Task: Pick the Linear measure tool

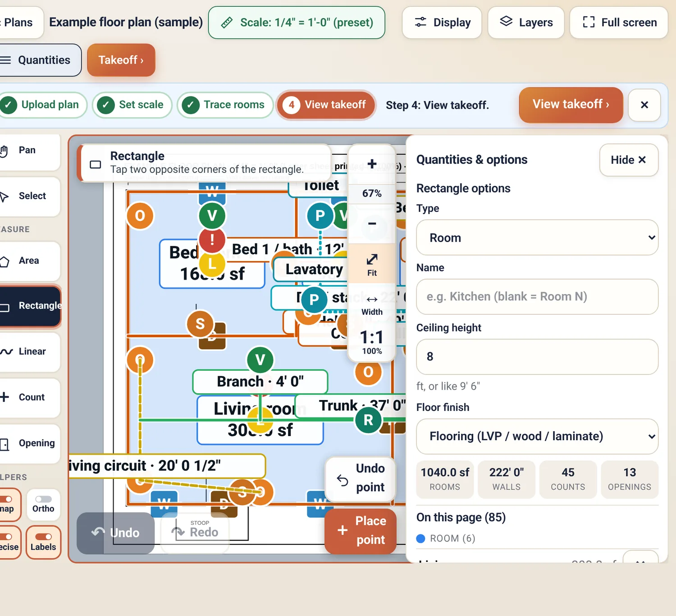Action: [x=29, y=352]
